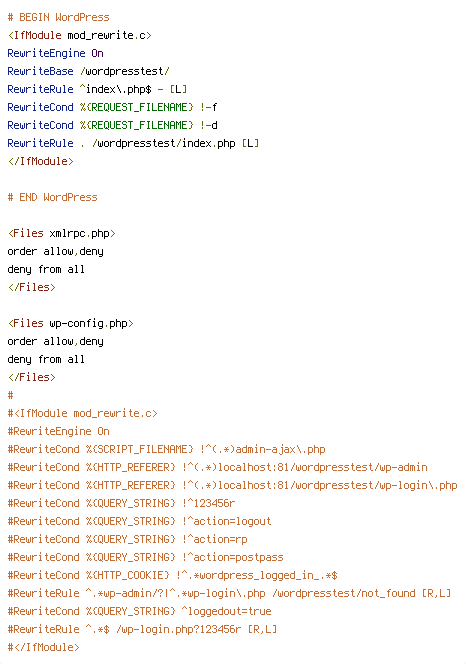Click the last 'deny from all' line
466x664 pixels.
(46, 359)
